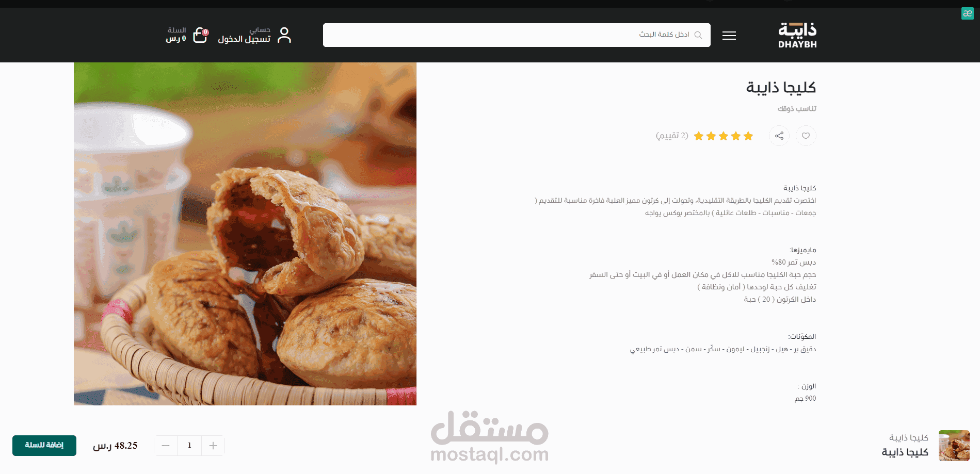The image size is (980, 474).
Task: Open the shopping cart icon
Action: pos(200,35)
